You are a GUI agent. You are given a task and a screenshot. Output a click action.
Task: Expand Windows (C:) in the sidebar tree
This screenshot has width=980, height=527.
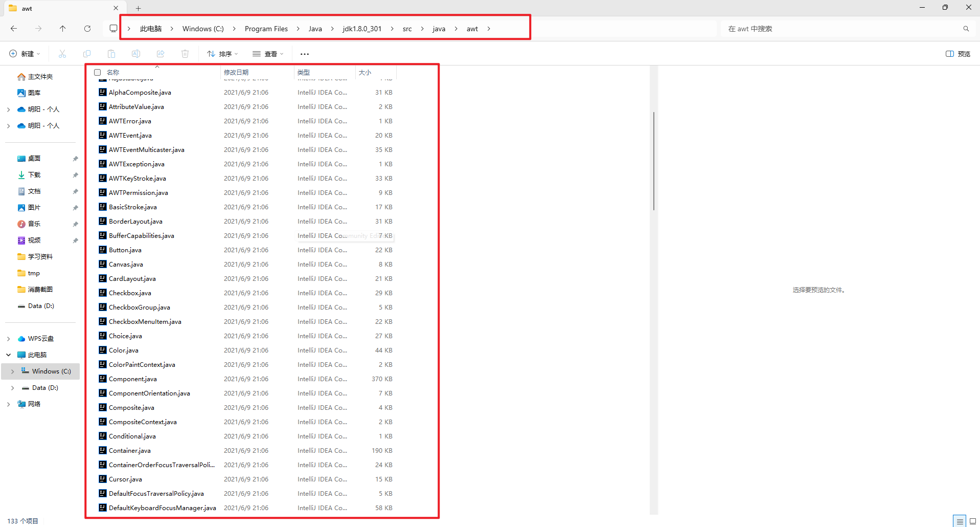12,371
